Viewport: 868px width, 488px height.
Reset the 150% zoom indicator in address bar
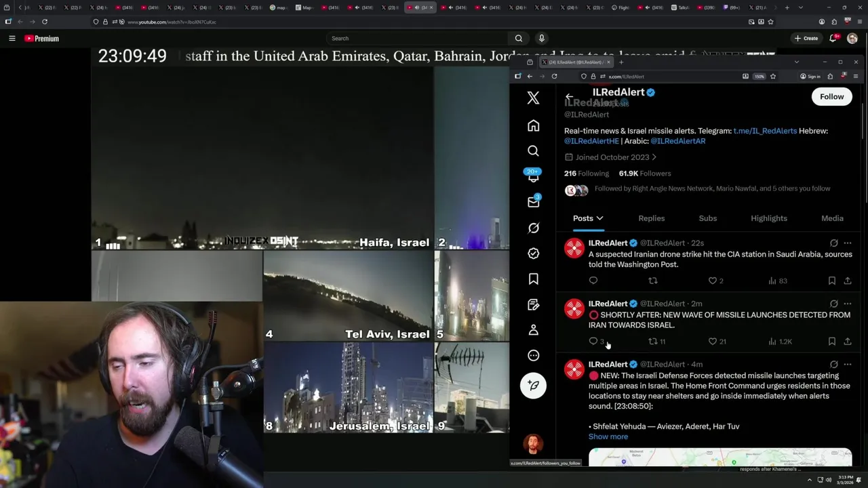[759, 77]
